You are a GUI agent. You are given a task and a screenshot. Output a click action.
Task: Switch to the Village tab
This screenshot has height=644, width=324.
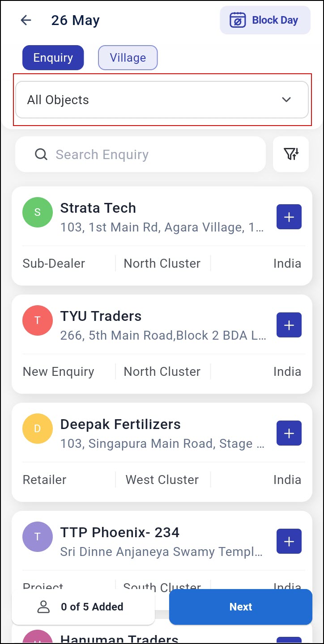click(x=128, y=58)
